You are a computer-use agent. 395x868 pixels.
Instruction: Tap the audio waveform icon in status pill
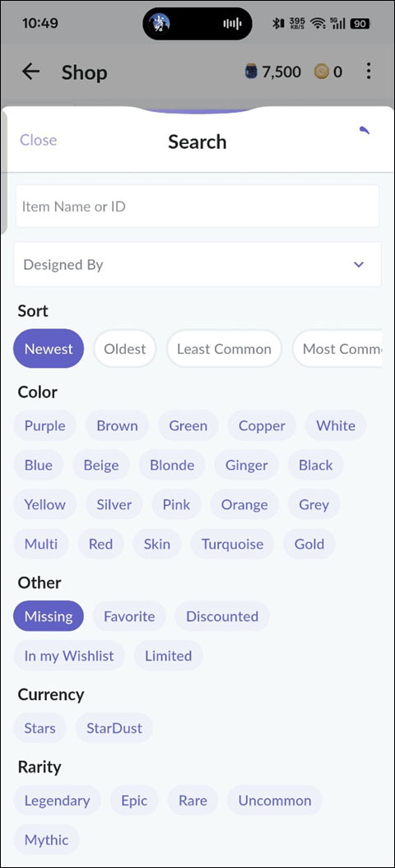[232, 24]
